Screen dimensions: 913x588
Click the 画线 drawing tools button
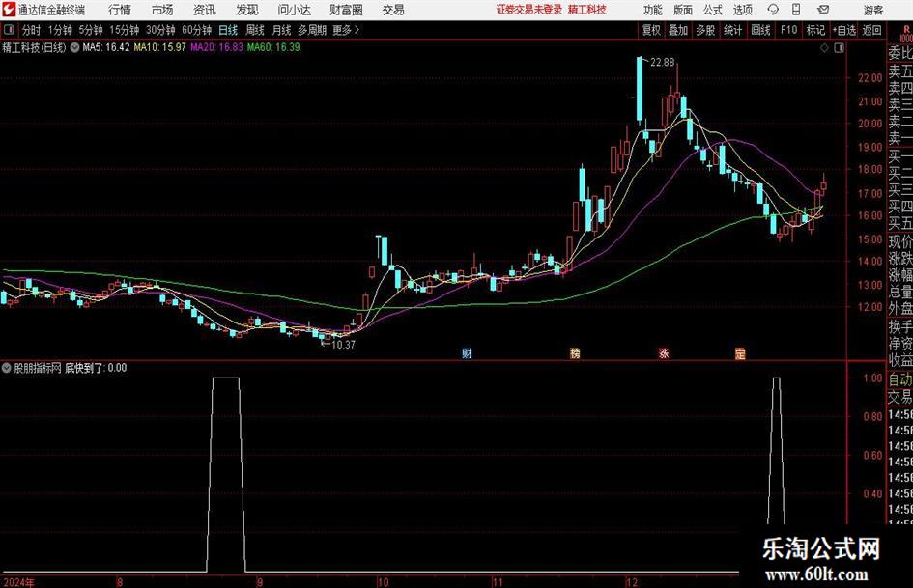760,30
